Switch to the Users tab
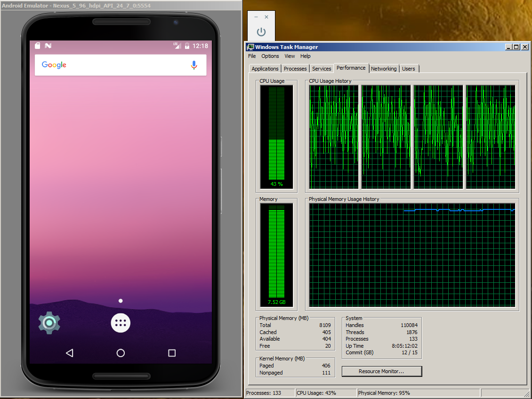This screenshot has height=399, width=532. click(x=409, y=69)
